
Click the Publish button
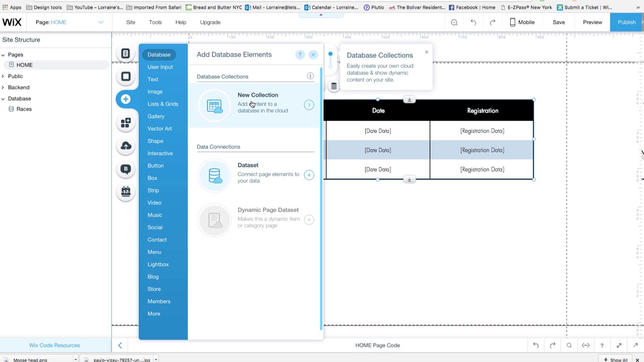click(627, 22)
